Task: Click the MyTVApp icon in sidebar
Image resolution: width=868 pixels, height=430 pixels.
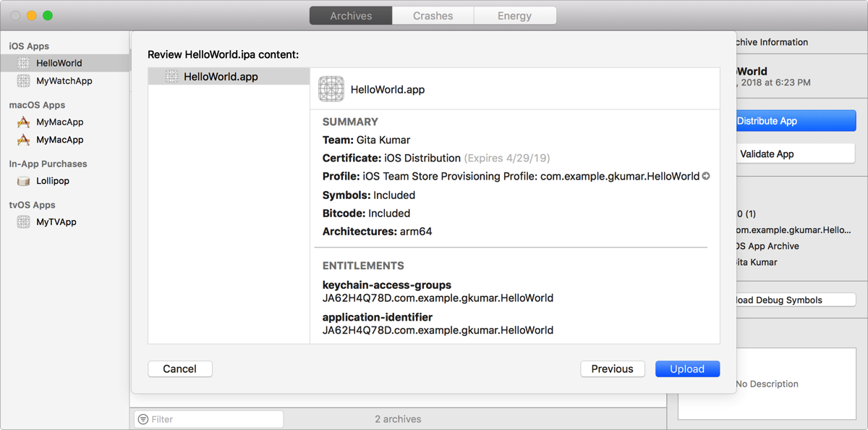Action: point(24,222)
